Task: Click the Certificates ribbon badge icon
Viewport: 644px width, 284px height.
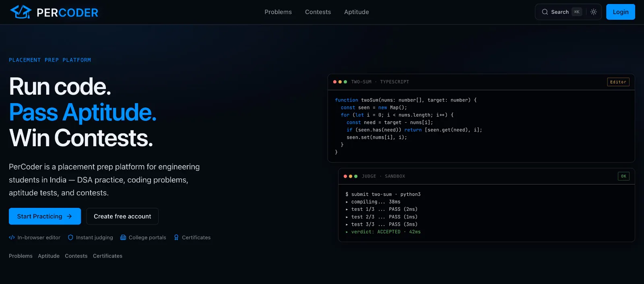Action: 176,238
